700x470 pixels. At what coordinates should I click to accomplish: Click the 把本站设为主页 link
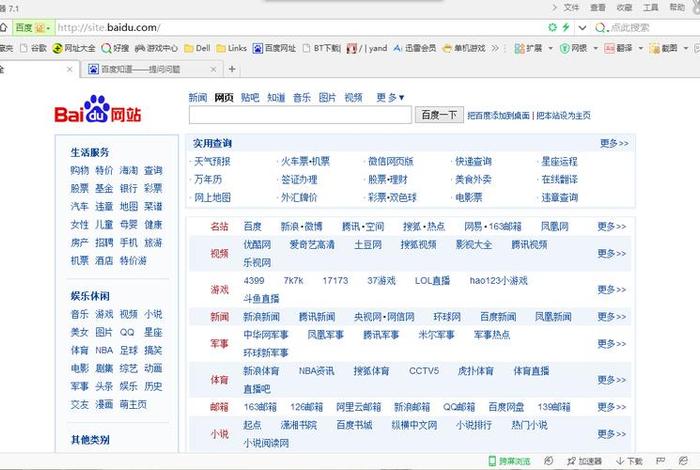pyautogui.click(x=563, y=116)
